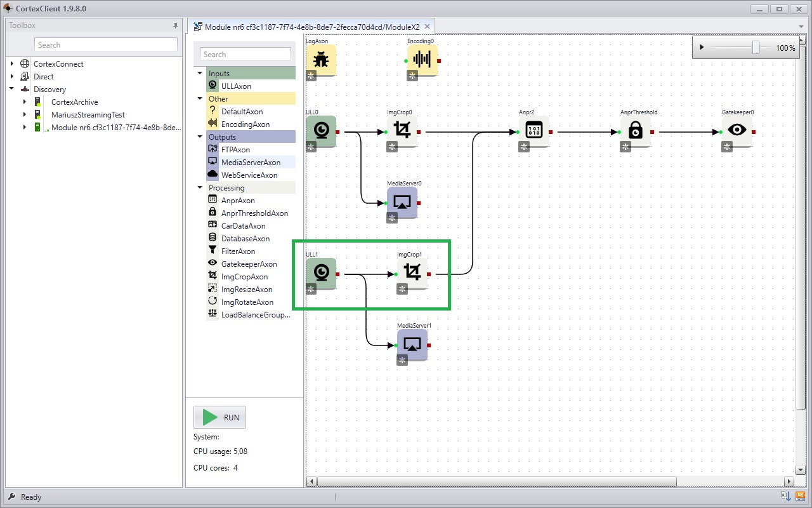Focus the Toolbox search field

[x=106, y=45]
